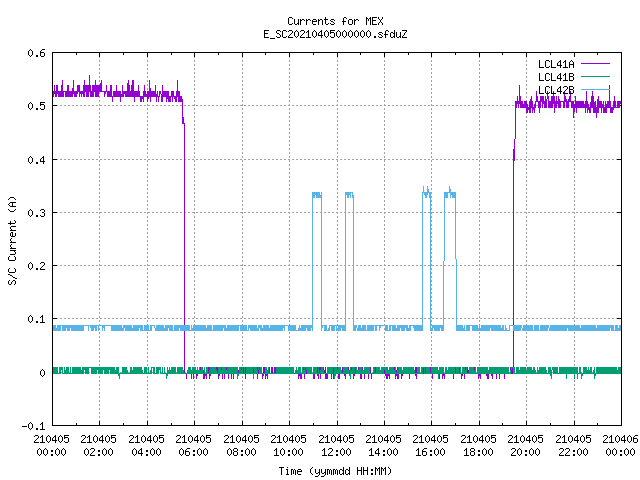Click the -0.1 y-axis tick label
640x480 pixels.
point(33,426)
